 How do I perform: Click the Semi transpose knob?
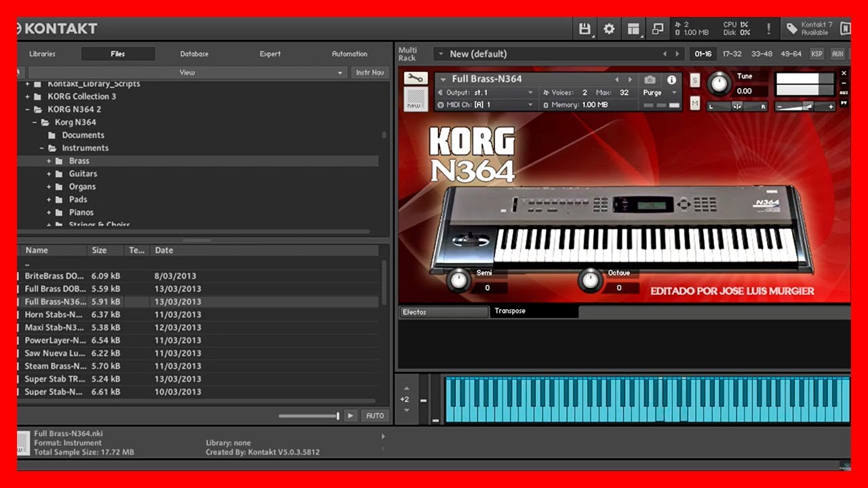pos(460,280)
